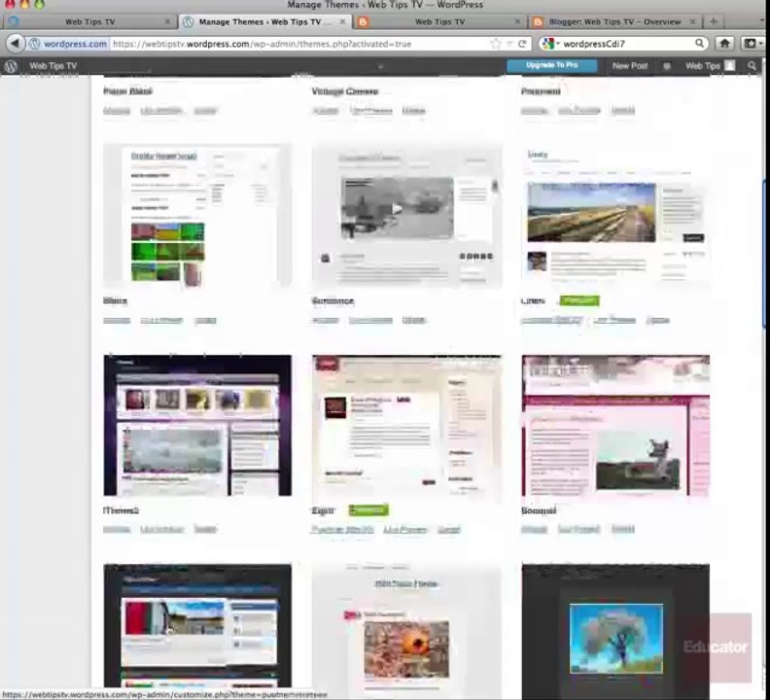
Task: Go back with the browser back arrow
Action: (x=15, y=43)
